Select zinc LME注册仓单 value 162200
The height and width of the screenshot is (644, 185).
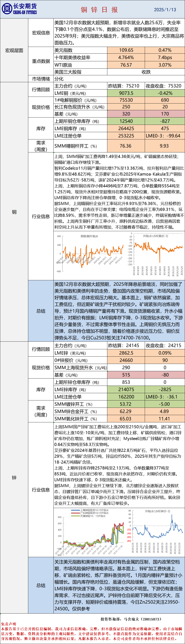pos(126,397)
